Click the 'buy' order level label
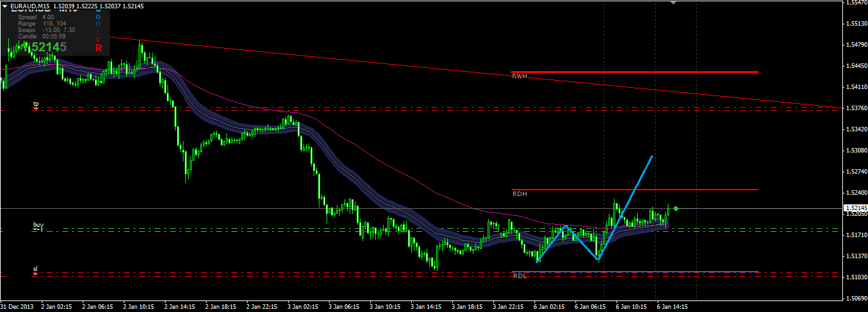Screen dimensions: 868x312 (38, 225)
